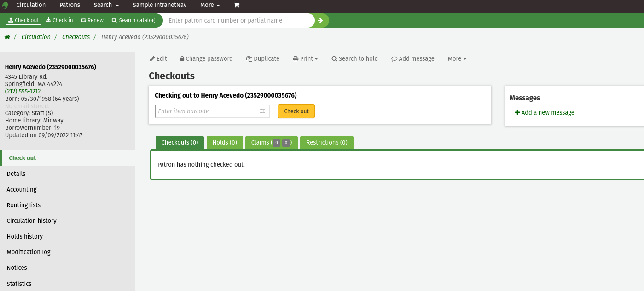The height and width of the screenshot is (291, 644).
Task: Open the Restrictions tab
Action: (x=327, y=142)
